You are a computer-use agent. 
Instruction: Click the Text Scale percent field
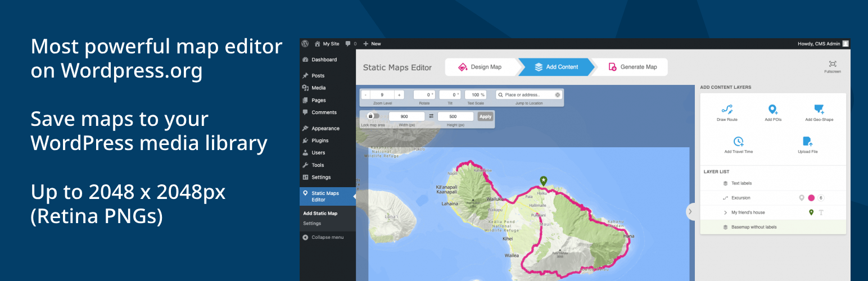click(x=476, y=95)
